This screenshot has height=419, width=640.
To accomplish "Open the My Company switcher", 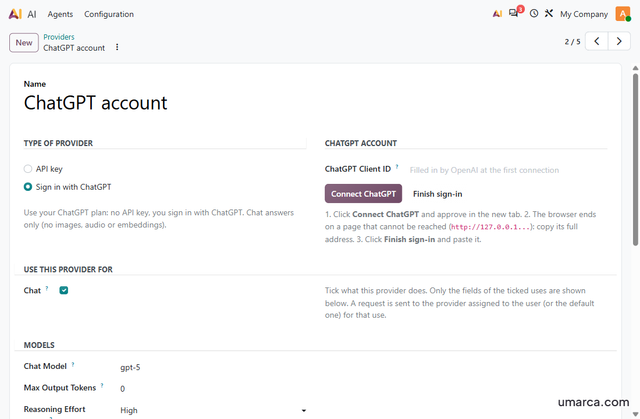I will click(584, 14).
